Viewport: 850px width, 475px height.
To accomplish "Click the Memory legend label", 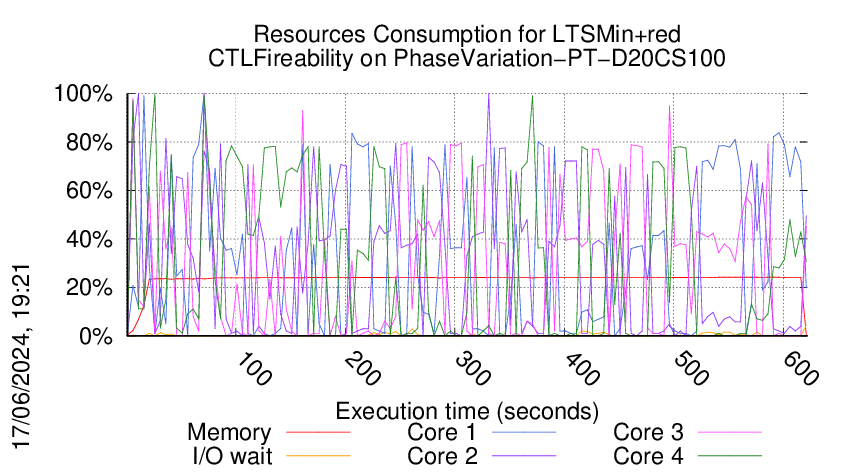I will (x=229, y=433).
